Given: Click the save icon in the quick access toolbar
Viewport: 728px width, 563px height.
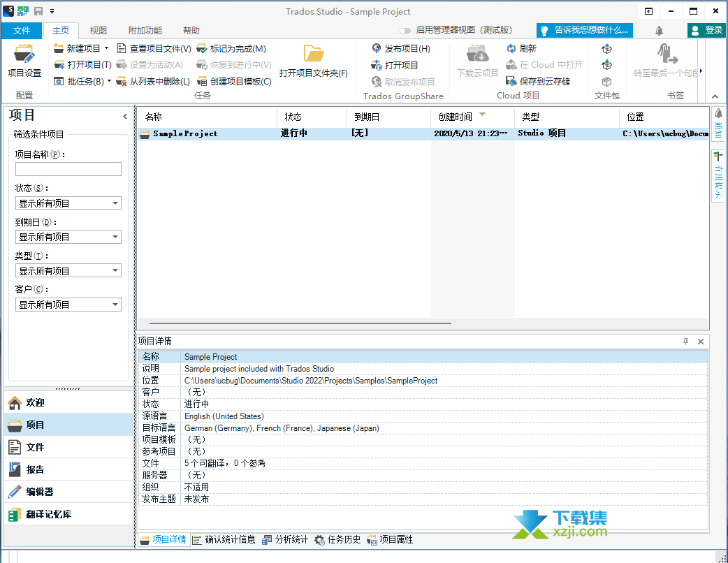Looking at the screenshot, I should [x=38, y=11].
